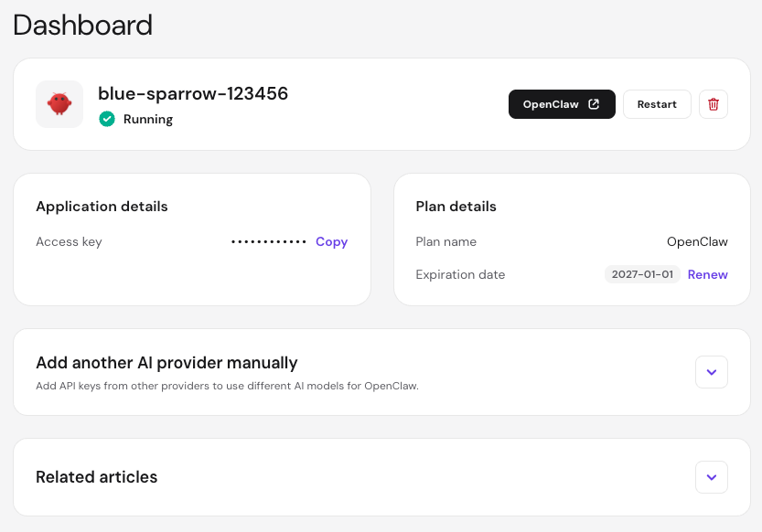Click the Dashboard page title
762x532 pixels.
pos(82,25)
